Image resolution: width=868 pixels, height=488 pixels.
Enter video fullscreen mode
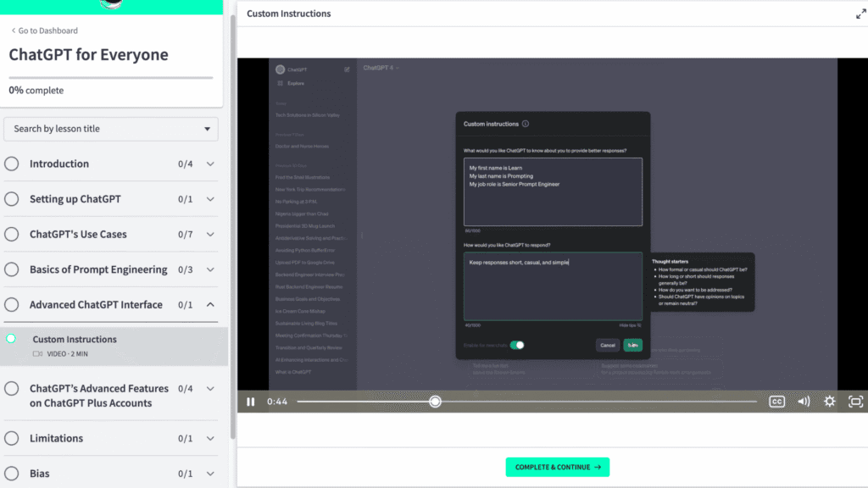pyautogui.click(x=855, y=402)
